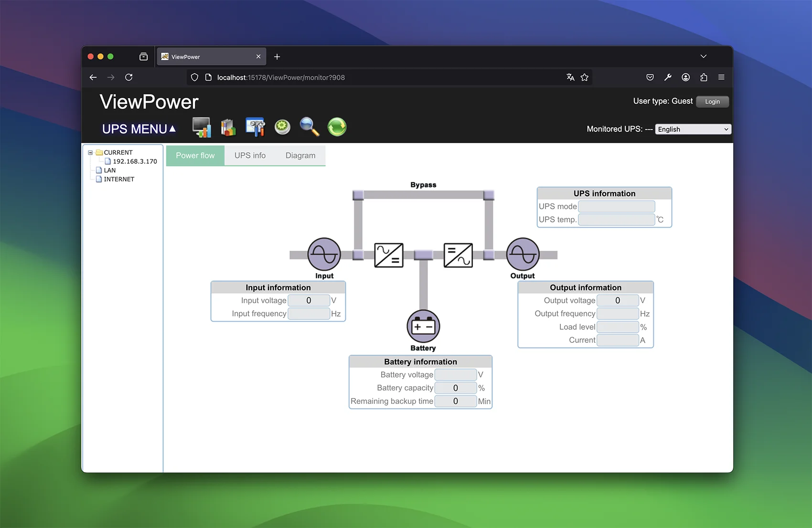
Task: Click the 'User type: Guest' text
Action: pyautogui.click(x=662, y=101)
